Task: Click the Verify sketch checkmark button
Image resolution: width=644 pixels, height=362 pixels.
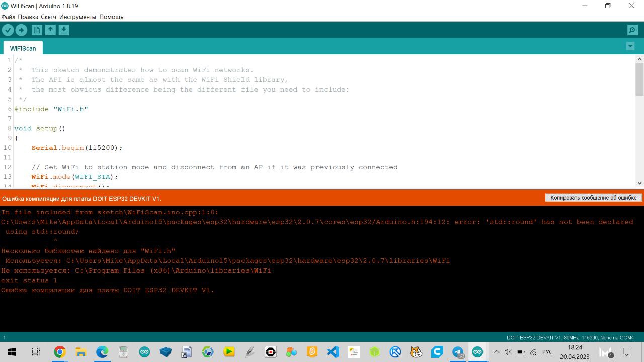Action: (x=8, y=30)
